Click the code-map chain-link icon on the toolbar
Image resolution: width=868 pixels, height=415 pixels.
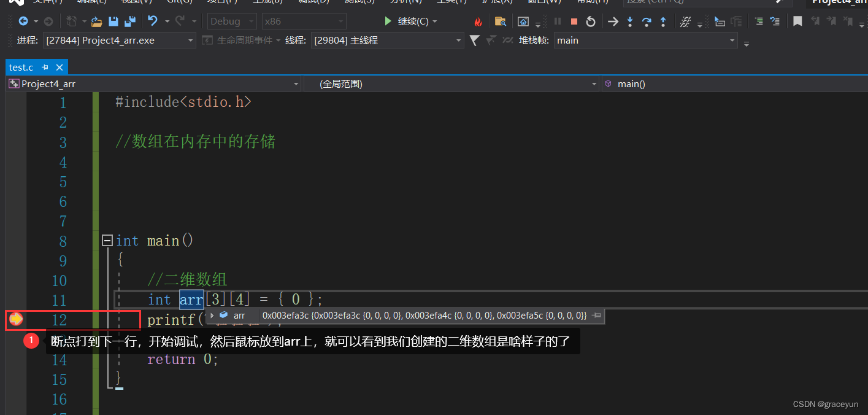(x=686, y=21)
